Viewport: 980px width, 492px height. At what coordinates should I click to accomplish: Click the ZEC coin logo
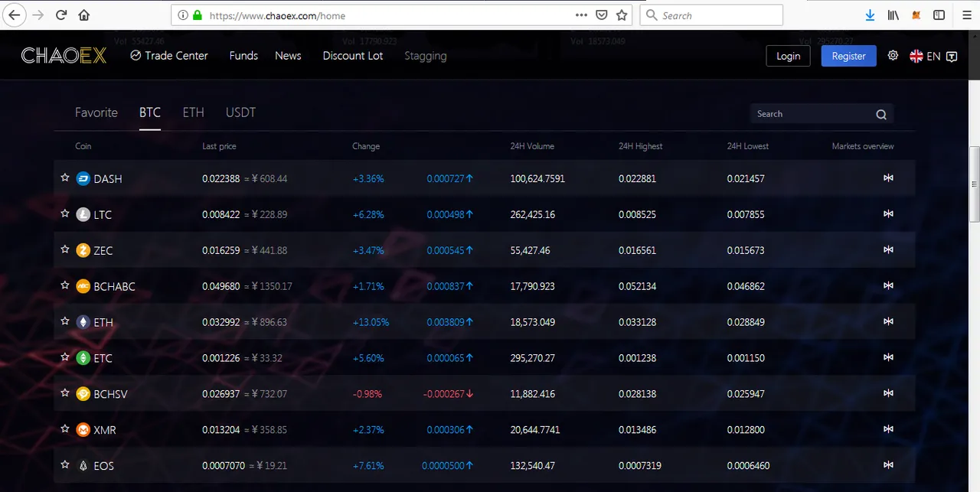(83, 250)
